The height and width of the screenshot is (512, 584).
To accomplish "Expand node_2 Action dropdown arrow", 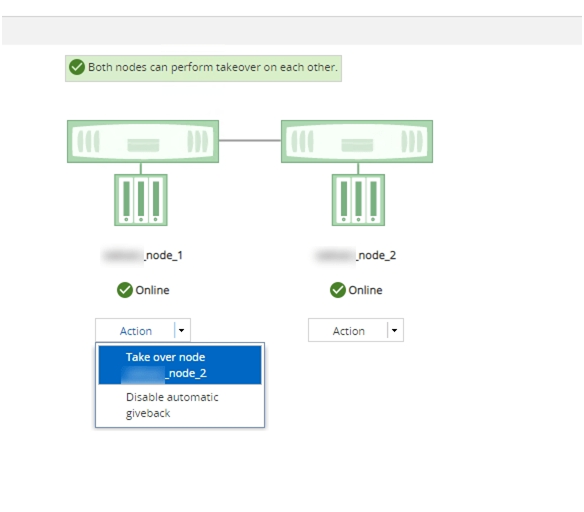I will coord(395,330).
